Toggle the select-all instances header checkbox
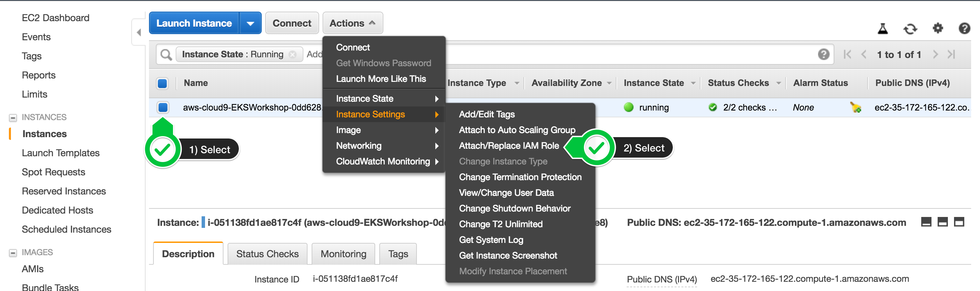Image resolution: width=980 pixels, height=291 pixels. pyautogui.click(x=162, y=83)
